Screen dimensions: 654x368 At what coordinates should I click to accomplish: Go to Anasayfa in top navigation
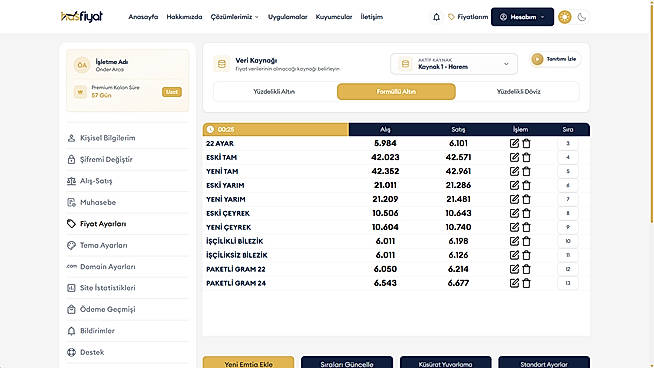tap(143, 17)
